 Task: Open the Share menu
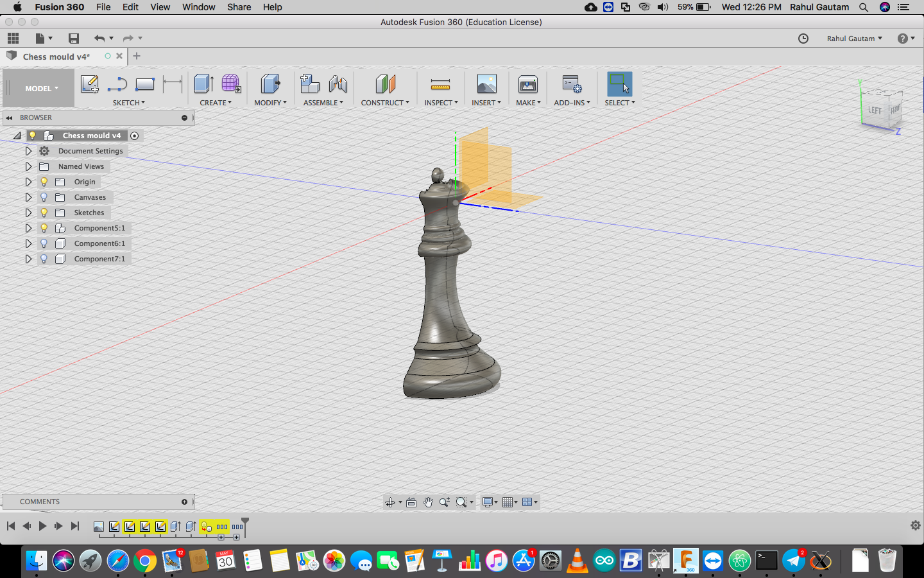(x=239, y=7)
